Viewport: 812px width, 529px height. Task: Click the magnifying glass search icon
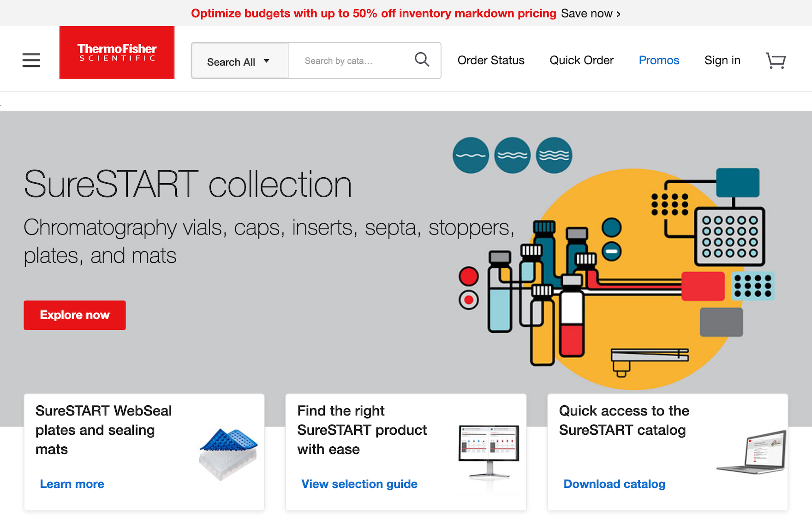[422, 60]
